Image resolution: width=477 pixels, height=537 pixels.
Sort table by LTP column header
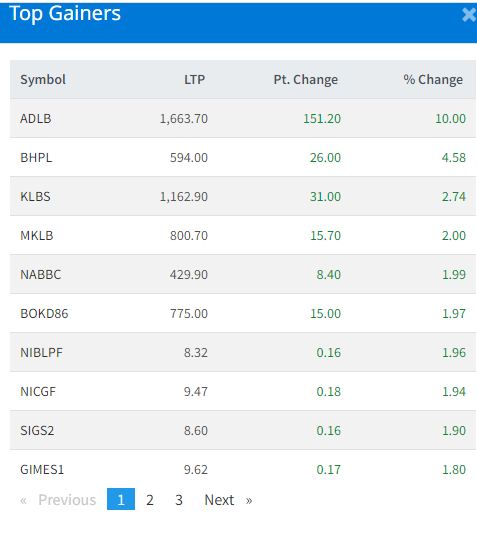(x=194, y=79)
